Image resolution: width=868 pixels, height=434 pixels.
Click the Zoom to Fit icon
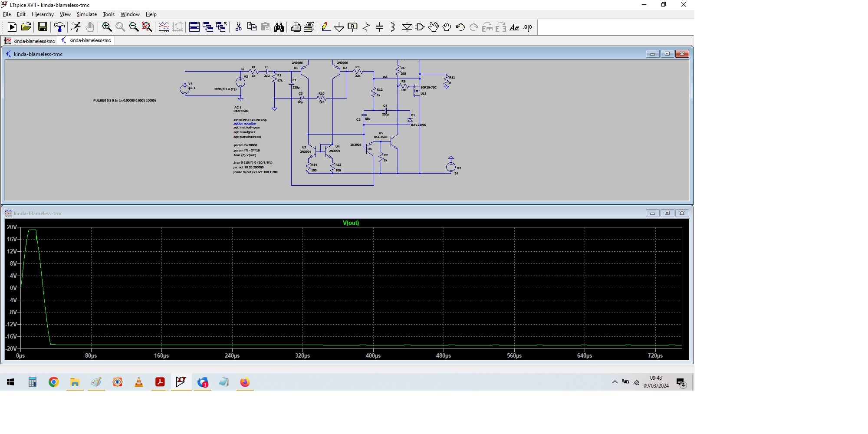[147, 27]
